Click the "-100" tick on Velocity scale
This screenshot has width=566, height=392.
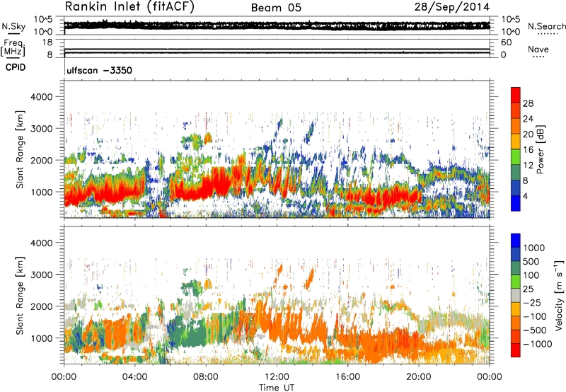(534, 316)
